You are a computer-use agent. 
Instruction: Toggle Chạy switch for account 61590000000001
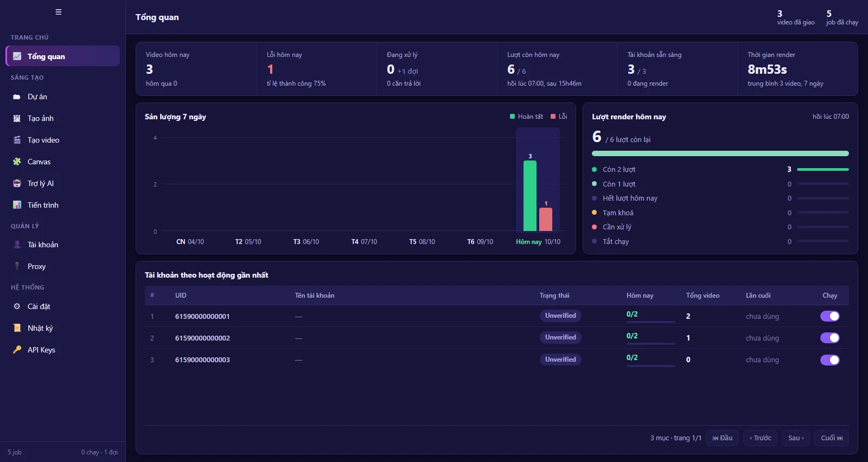(x=829, y=316)
